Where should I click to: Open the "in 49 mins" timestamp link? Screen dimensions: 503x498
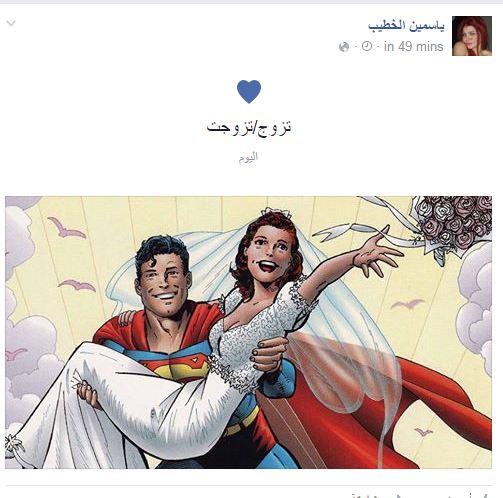coord(414,46)
